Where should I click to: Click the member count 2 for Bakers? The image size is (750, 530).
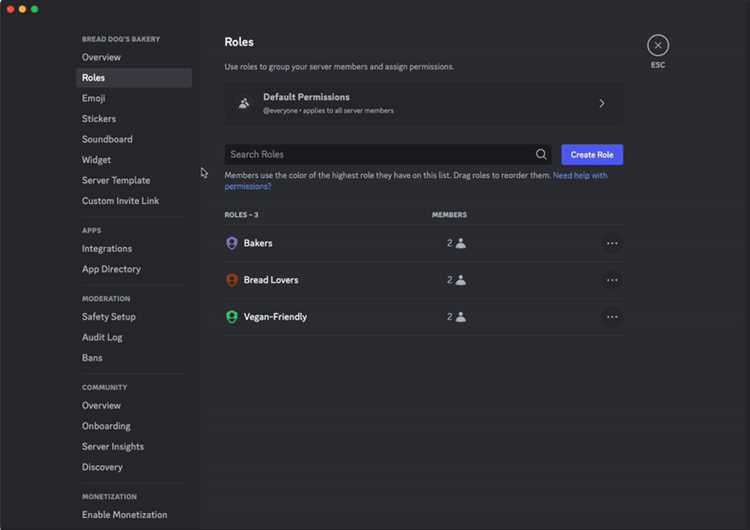[450, 243]
